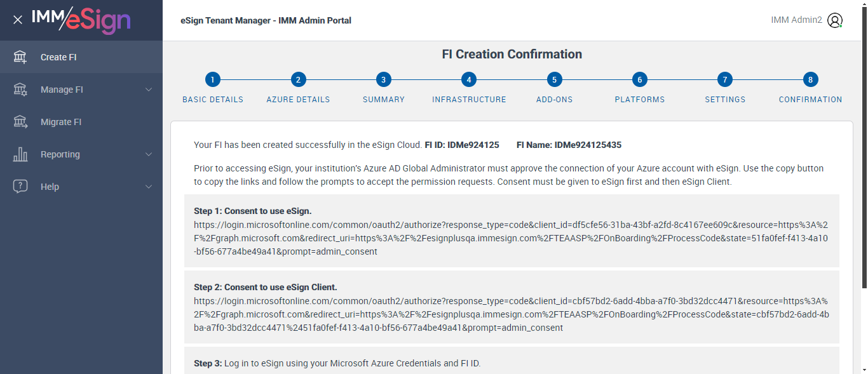Click the Help question bubble icon
Screen dimensions: 868x374
coord(20,187)
